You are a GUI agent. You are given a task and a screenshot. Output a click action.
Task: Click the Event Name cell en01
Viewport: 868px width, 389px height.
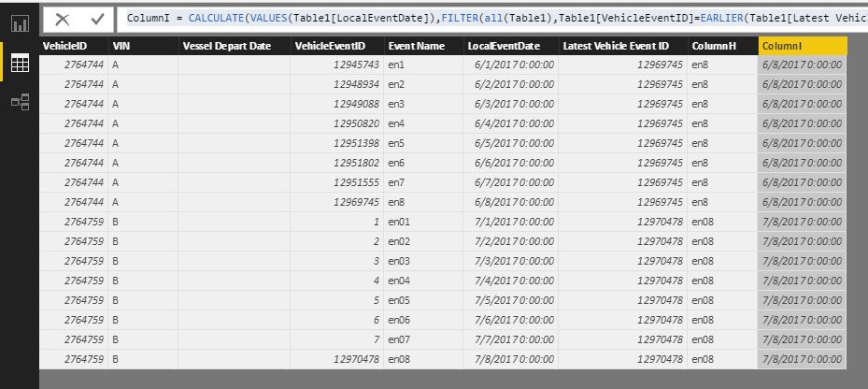coord(423,222)
